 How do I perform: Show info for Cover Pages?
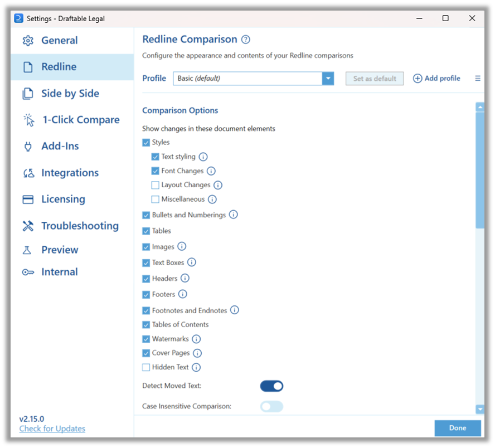click(x=197, y=353)
